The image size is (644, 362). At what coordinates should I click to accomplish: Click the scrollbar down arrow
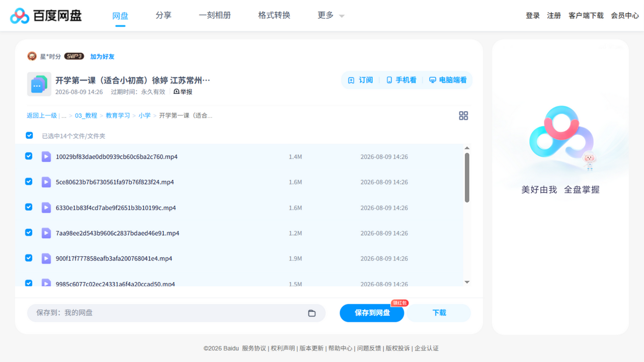coord(467,282)
